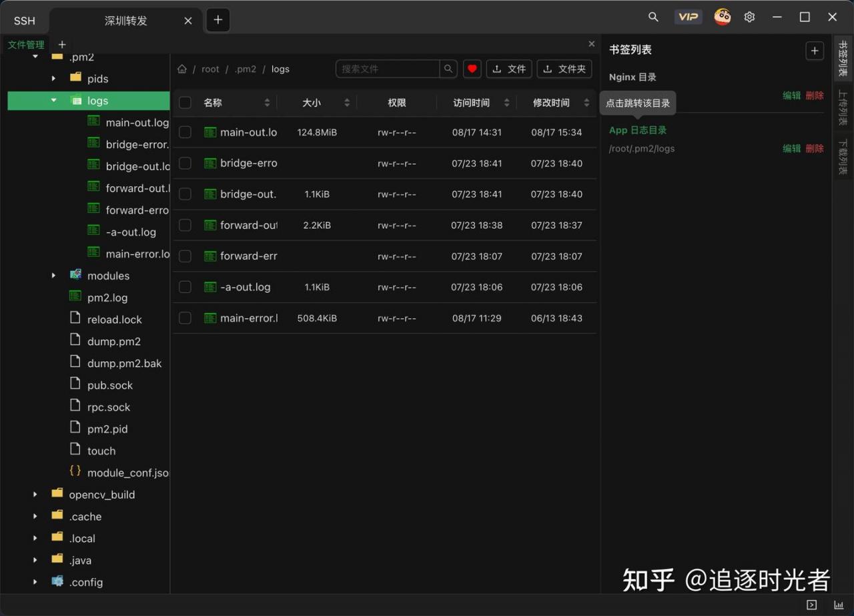854x616 pixels.
Task: Add a new panel next to 文件管理
Action: click(x=62, y=45)
